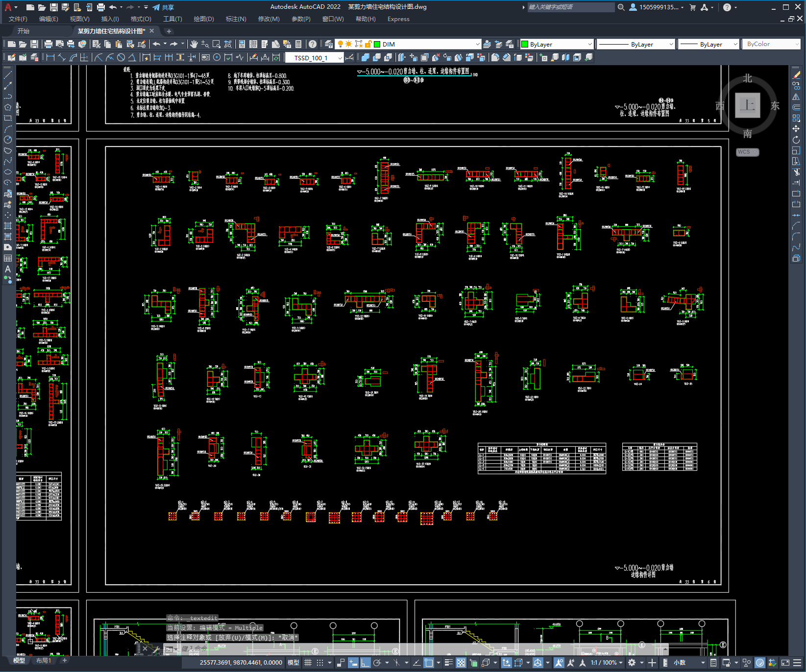Click the Pan hand tool icon
Viewport: 806px width, 672px height.
(x=194, y=44)
